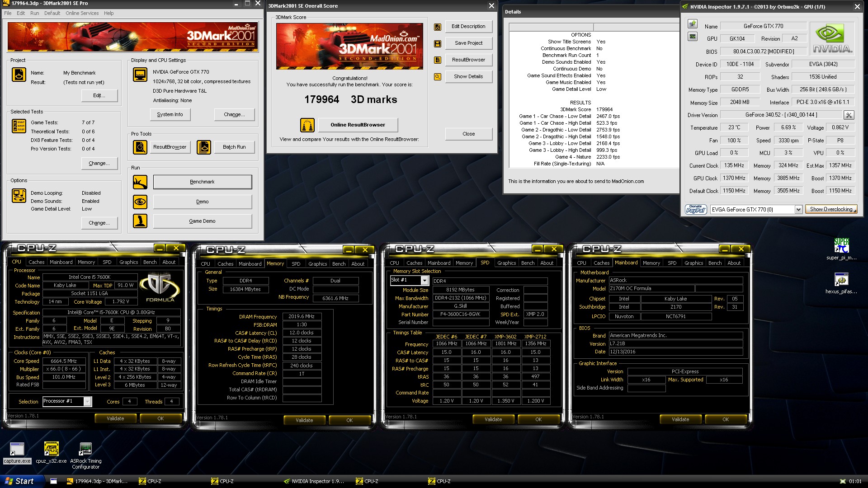Click the NVIDIA logo in Inspector
Image resolution: width=868 pixels, height=488 pixels.
tap(832, 39)
